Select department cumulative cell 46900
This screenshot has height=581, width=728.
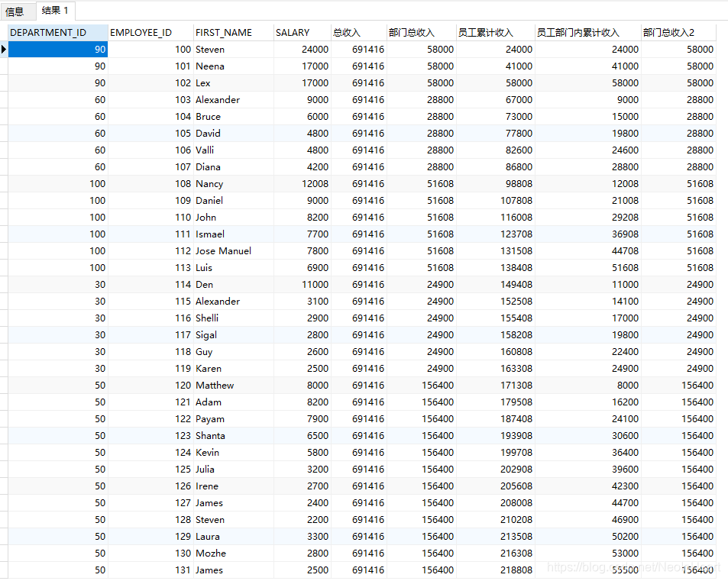[x=588, y=519]
